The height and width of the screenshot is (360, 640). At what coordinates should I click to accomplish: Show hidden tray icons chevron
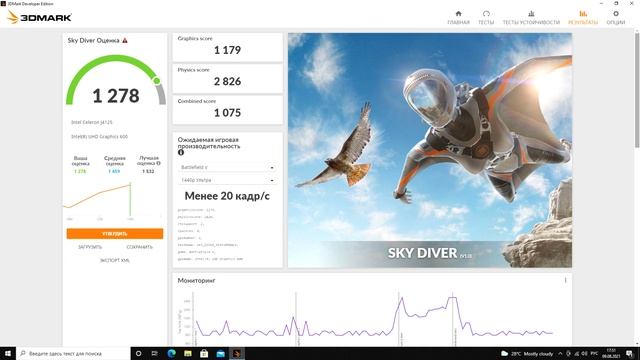tap(560, 353)
